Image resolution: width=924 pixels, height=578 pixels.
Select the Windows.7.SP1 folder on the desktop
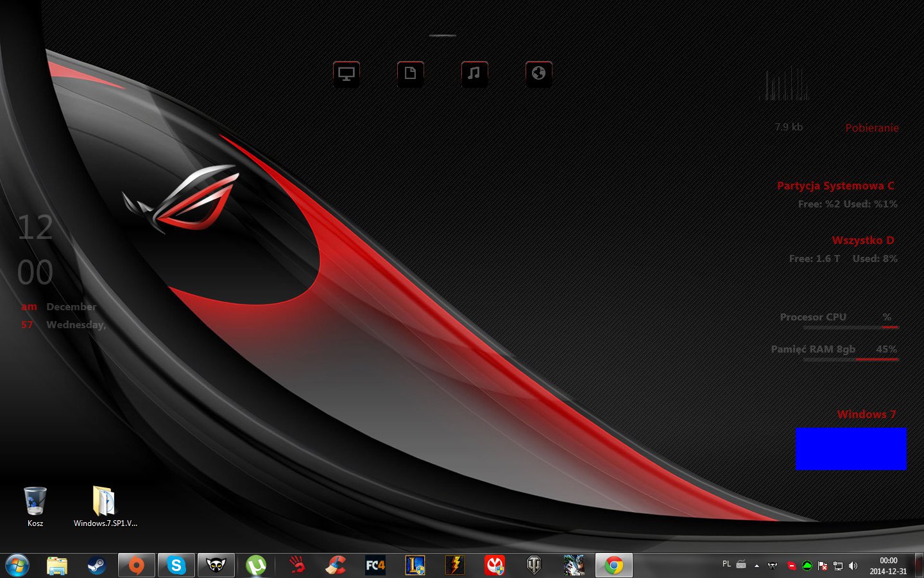105,507
